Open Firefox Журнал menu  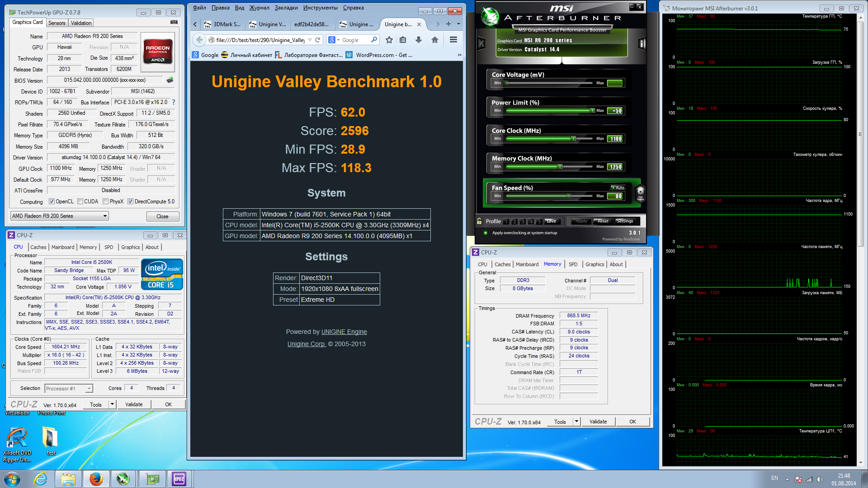[259, 8]
